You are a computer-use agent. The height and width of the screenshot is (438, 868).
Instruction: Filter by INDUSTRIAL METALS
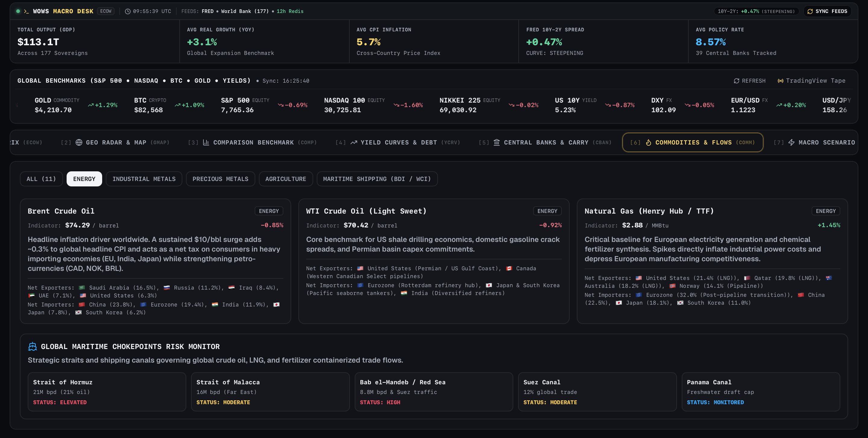(144, 179)
